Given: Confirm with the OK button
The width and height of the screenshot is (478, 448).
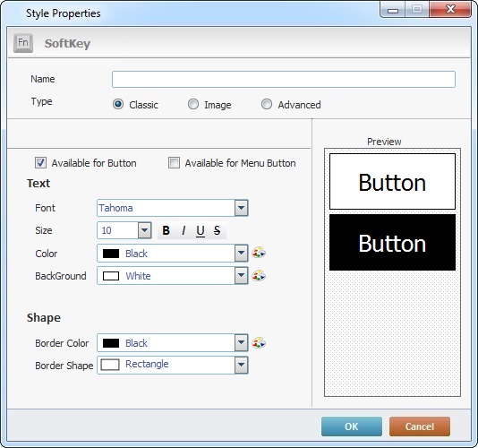Looking at the screenshot, I should tap(352, 426).
